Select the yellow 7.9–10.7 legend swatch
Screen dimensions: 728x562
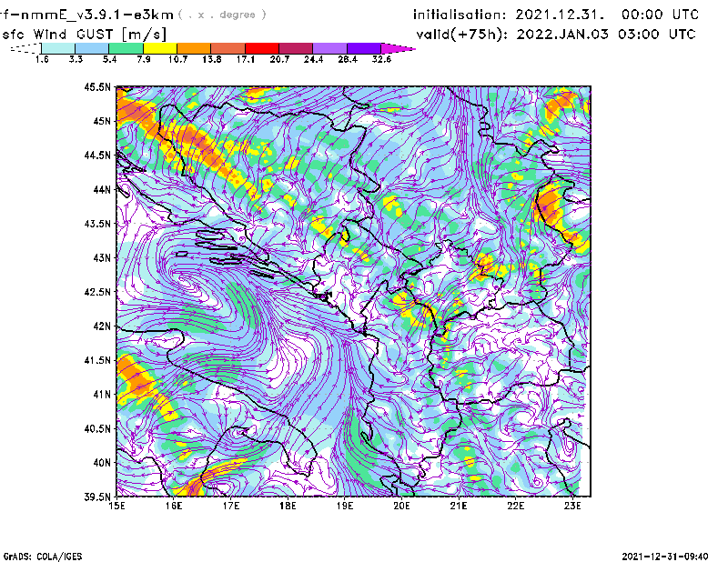pos(160,48)
